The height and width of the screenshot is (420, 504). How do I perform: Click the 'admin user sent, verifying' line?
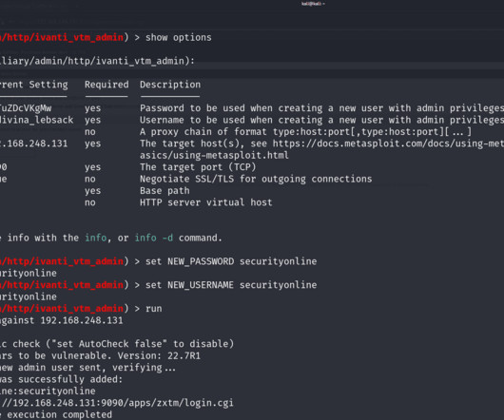[87, 368]
